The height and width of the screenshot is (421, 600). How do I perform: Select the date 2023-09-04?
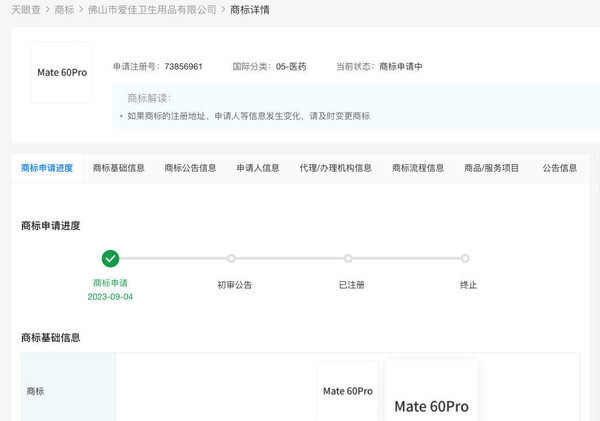pyautogui.click(x=110, y=297)
